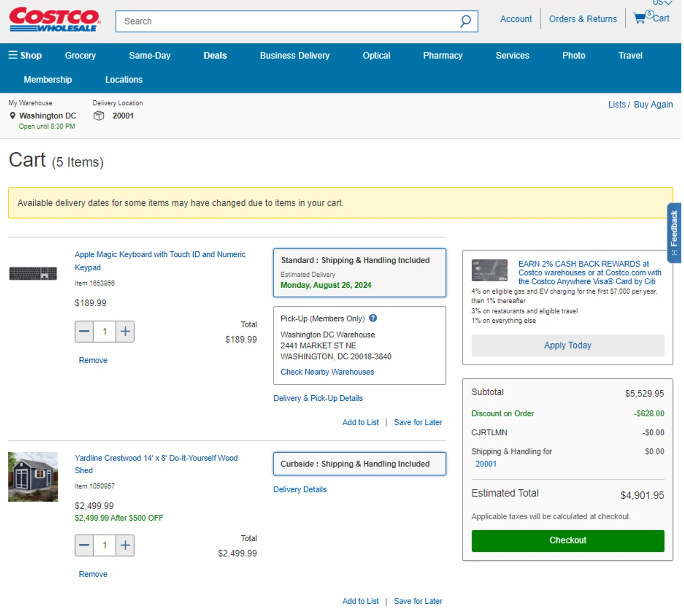Open the shed Delivery Details link
The height and width of the screenshot is (616, 684).
(x=300, y=490)
